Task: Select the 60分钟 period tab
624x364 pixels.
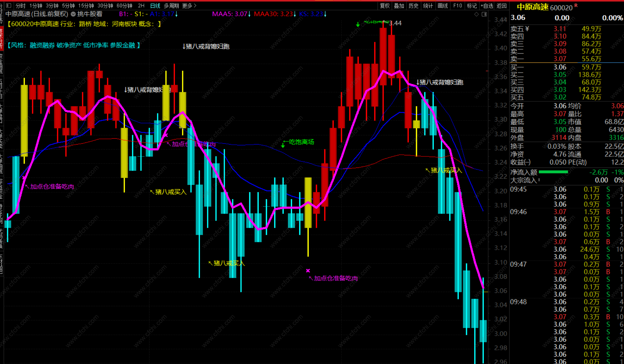Action: point(124,6)
